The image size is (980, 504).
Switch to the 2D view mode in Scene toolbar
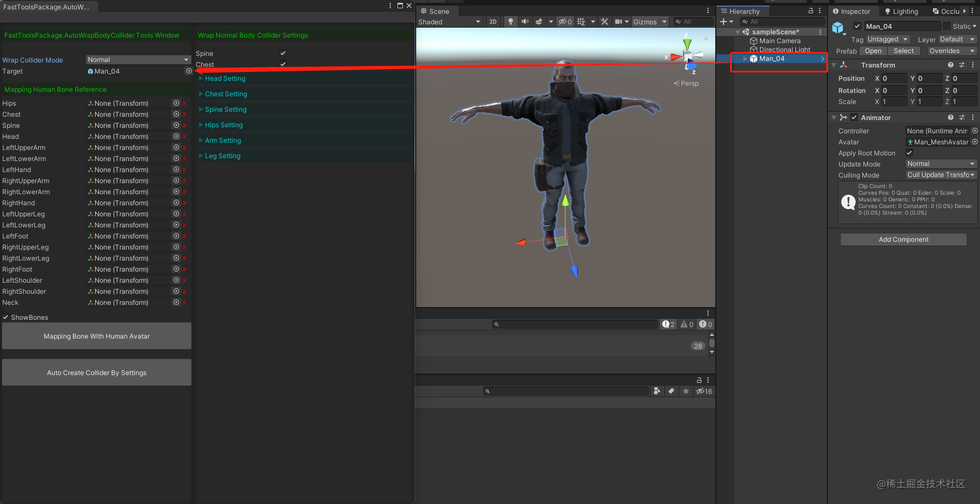click(x=492, y=22)
